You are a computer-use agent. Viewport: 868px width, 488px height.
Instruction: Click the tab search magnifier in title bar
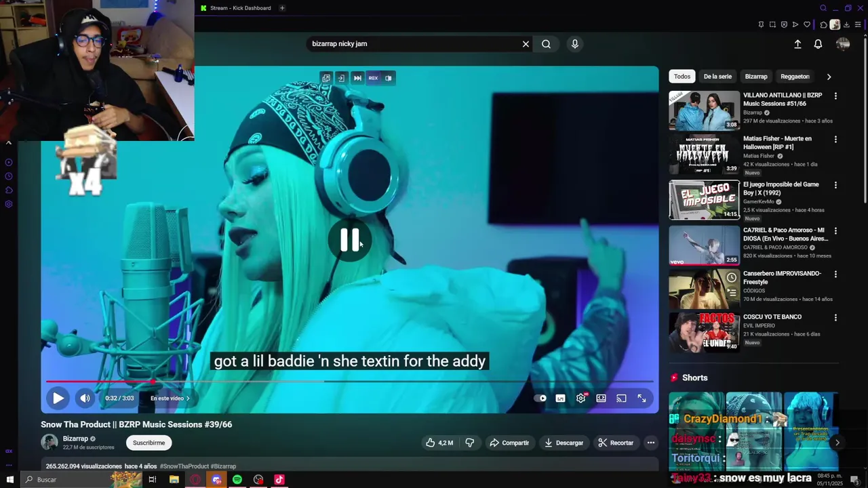[823, 8]
